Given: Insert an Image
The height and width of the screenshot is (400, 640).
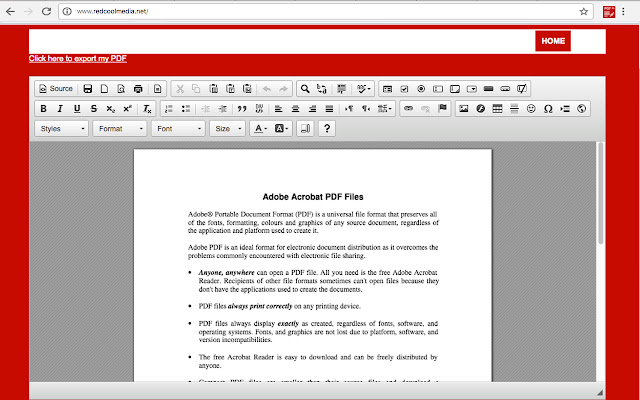Looking at the screenshot, I should (464, 109).
